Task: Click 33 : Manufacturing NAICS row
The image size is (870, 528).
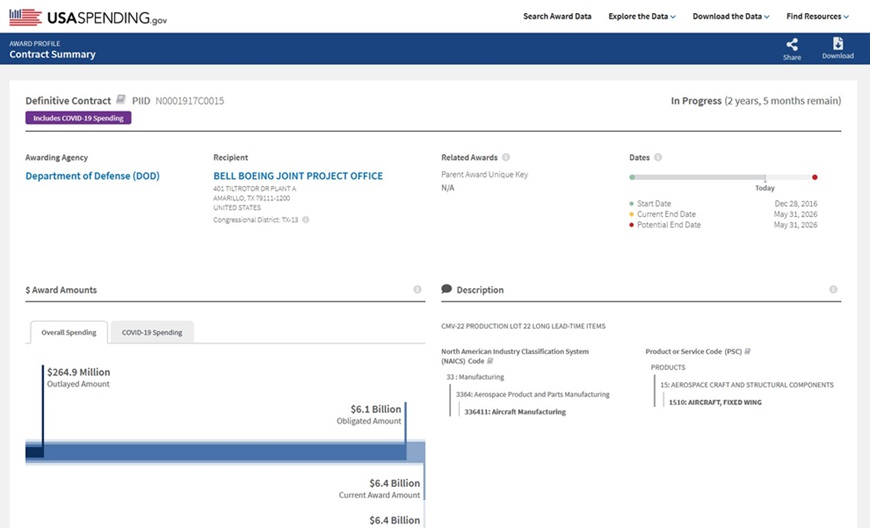Action: (475, 377)
